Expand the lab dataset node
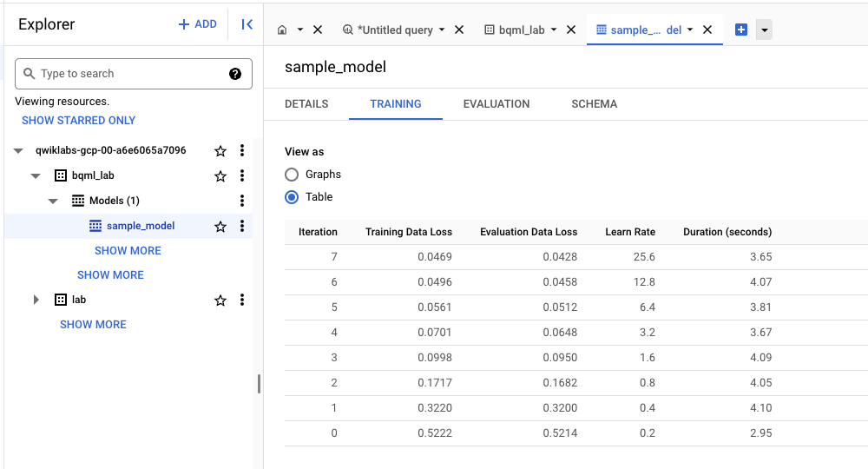868x469 pixels. [x=36, y=300]
